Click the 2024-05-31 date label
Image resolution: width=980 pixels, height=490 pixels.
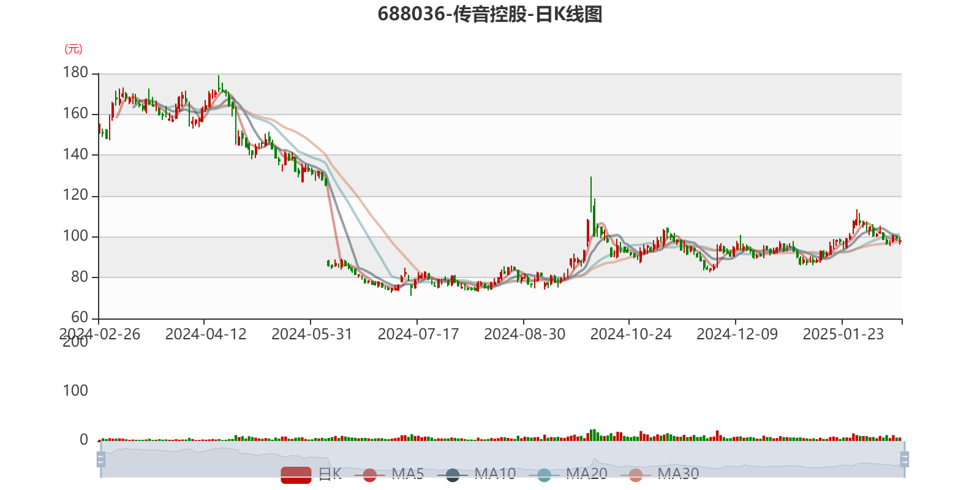[x=312, y=334]
